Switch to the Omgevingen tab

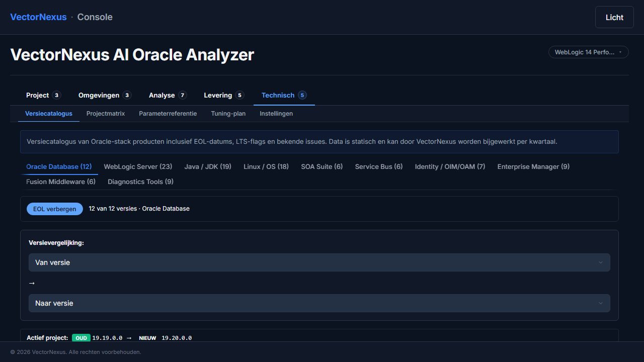(x=105, y=95)
